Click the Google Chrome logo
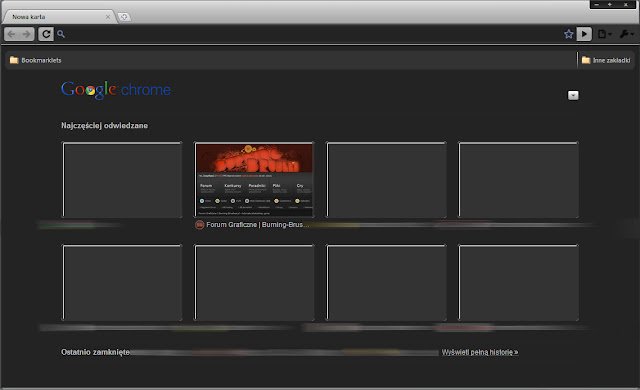640x390 pixels. (116, 90)
